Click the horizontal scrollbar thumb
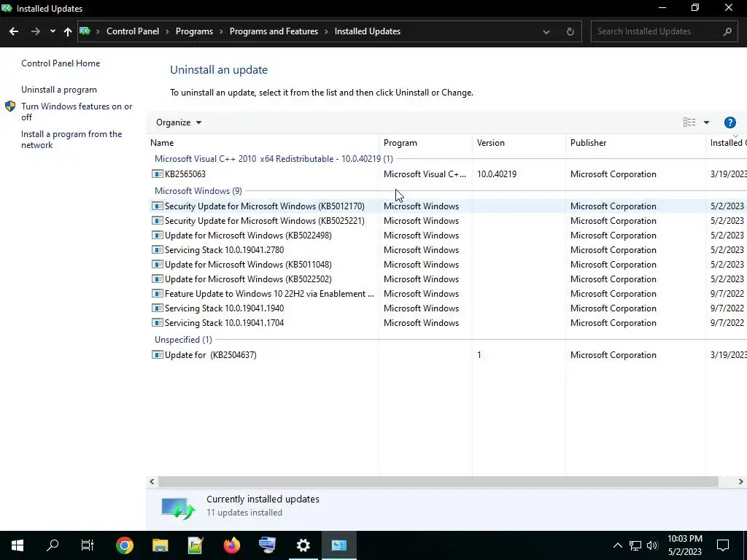This screenshot has width=747, height=560. [438, 481]
